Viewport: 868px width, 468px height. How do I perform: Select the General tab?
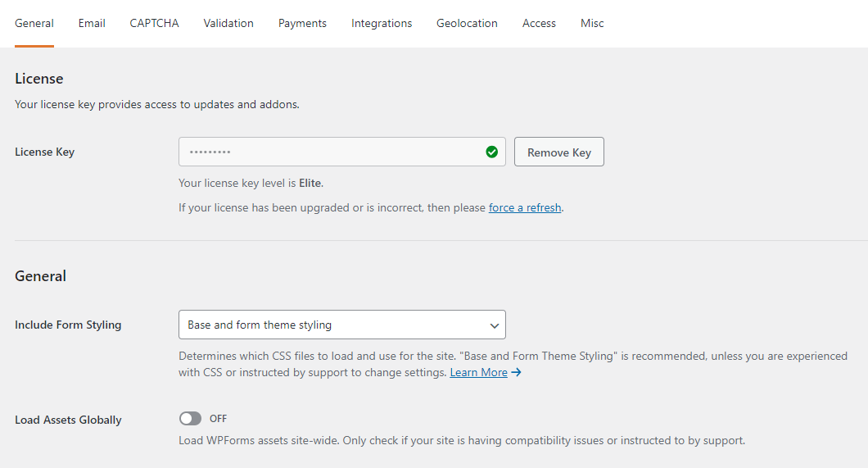pos(34,23)
